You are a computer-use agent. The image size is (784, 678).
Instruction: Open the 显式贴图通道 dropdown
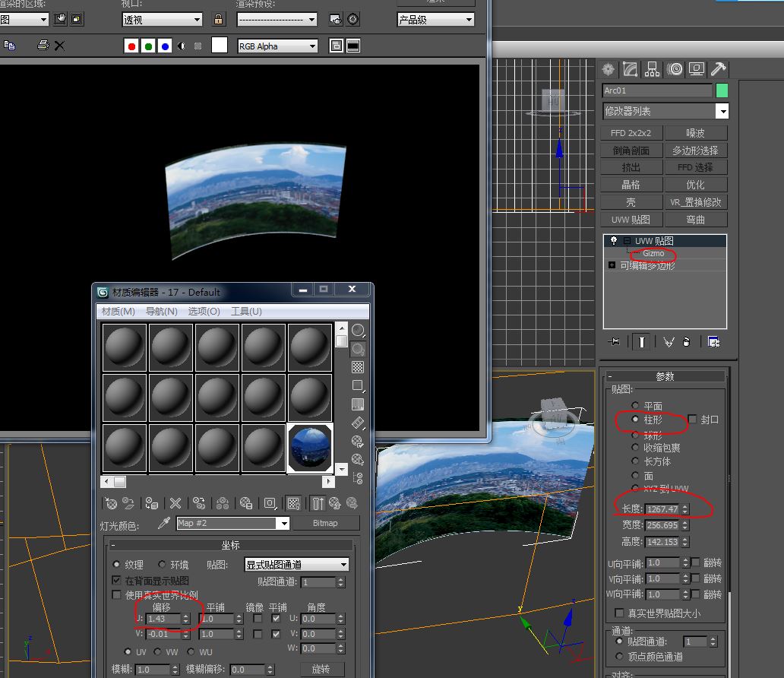click(x=296, y=565)
